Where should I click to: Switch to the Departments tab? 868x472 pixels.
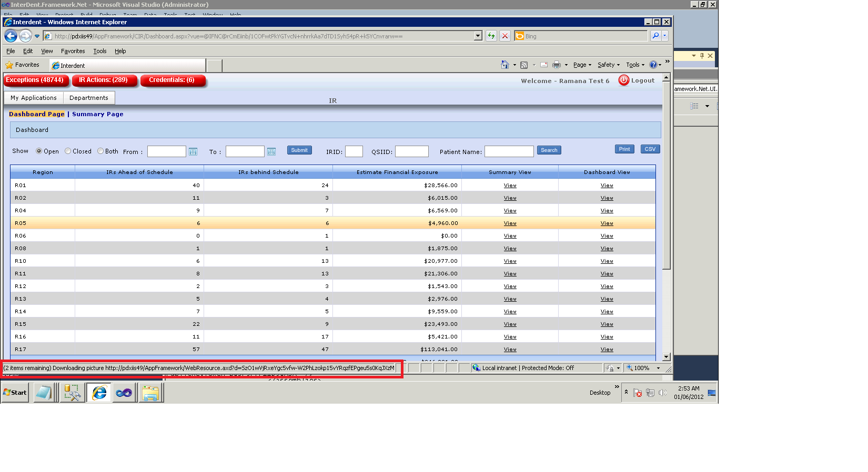88,98
